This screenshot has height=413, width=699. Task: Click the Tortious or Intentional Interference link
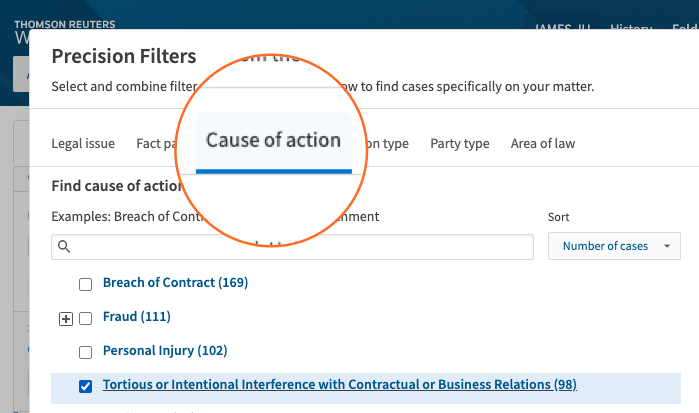coord(339,385)
